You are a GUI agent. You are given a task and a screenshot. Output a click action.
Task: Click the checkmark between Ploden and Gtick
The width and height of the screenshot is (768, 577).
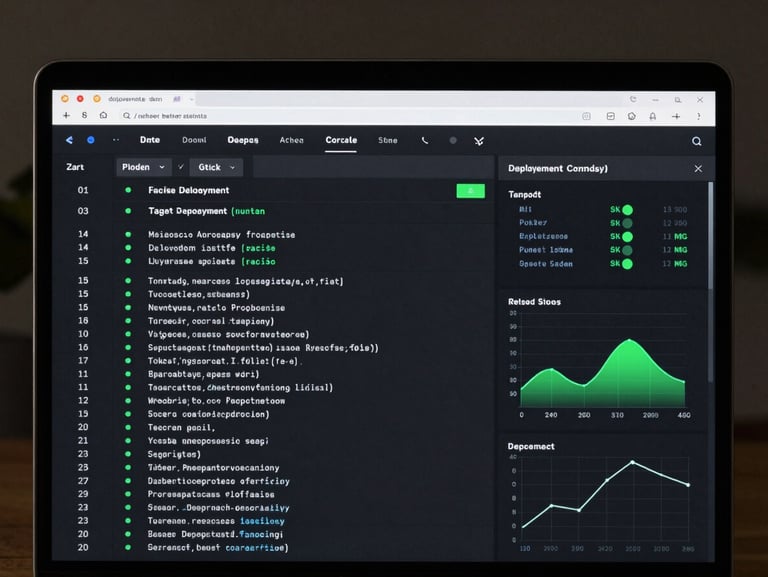tap(181, 167)
